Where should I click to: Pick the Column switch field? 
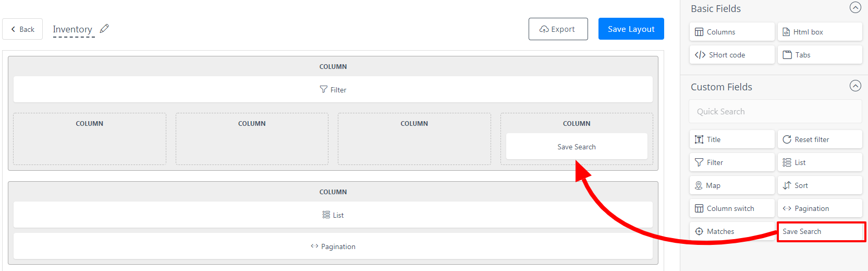pos(731,208)
